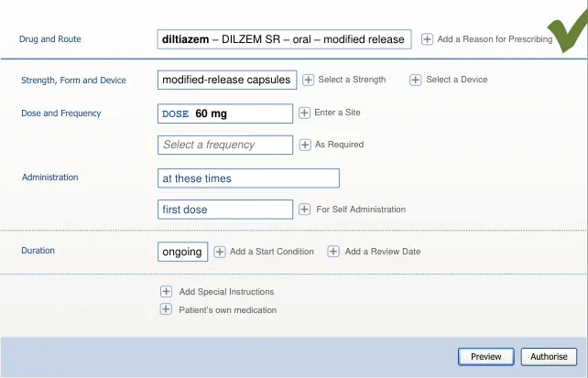Click plus icon next to Enter a Site

[x=304, y=113]
